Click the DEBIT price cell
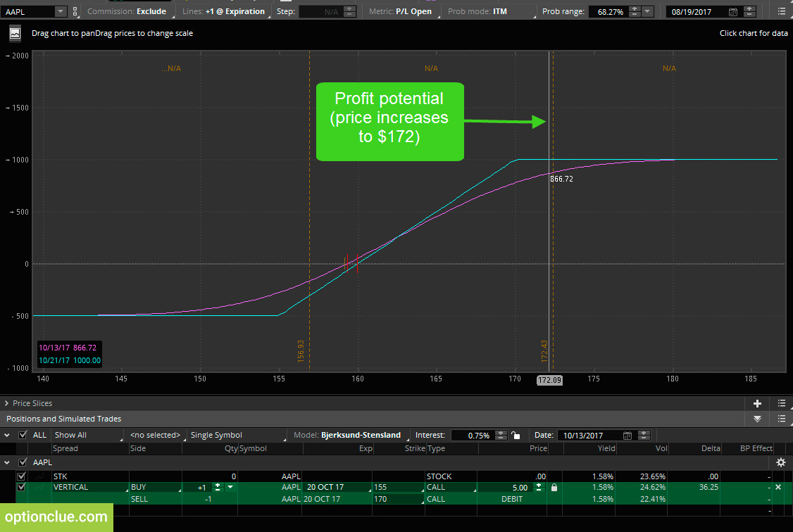This screenshot has width=793, height=532. [512, 499]
